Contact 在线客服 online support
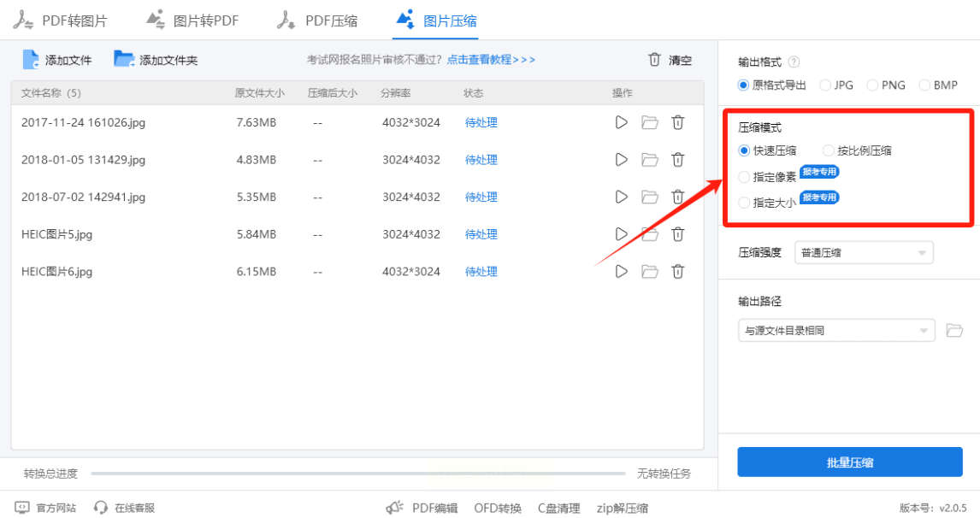980x518 pixels. pos(124,508)
